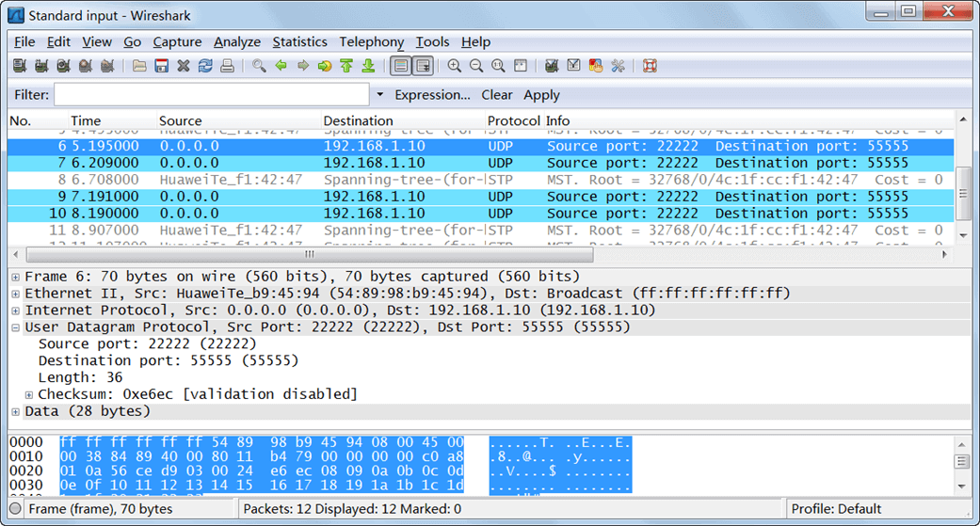Viewport: 980px width, 526px height.
Task: Close the capture file X icon
Action: 184,66
